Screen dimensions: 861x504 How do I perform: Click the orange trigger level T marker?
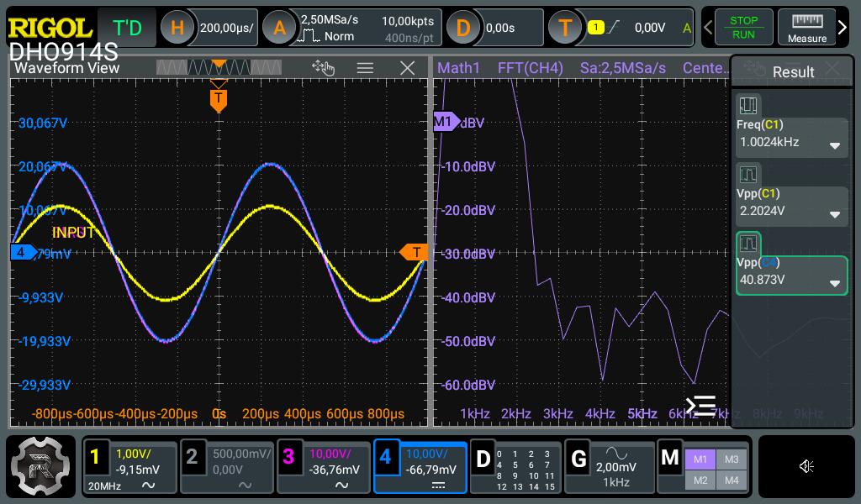click(x=413, y=252)
